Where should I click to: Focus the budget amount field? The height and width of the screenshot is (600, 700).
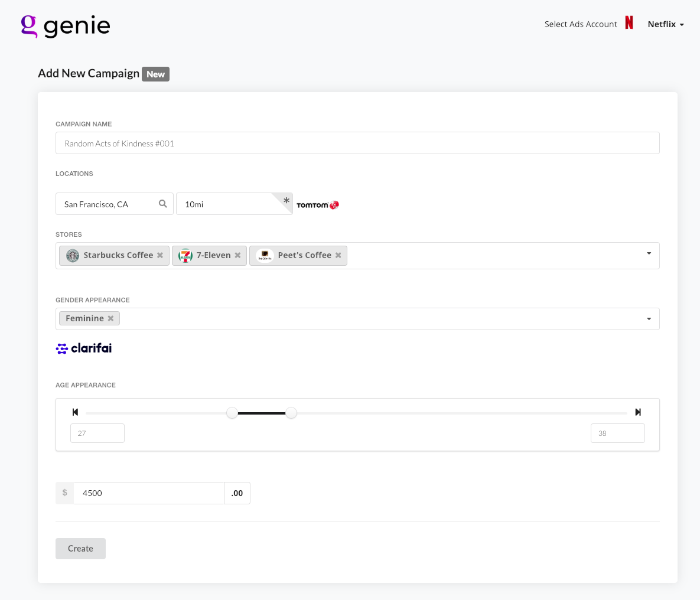pos(149,493)
